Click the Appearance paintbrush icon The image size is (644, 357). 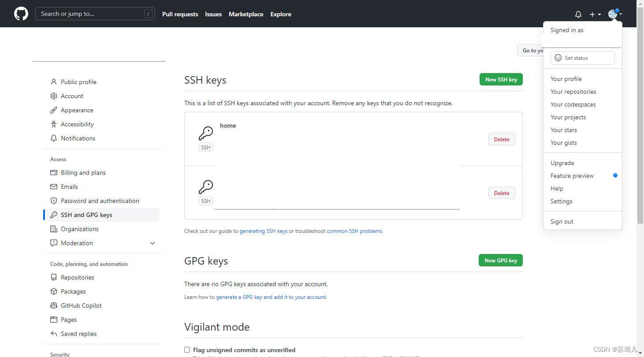54,110
